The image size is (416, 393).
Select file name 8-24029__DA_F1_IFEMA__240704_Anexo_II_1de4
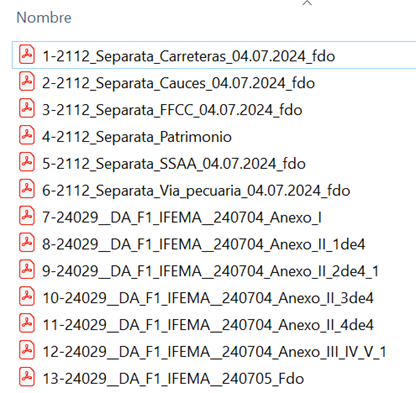(x=204, y=244)
